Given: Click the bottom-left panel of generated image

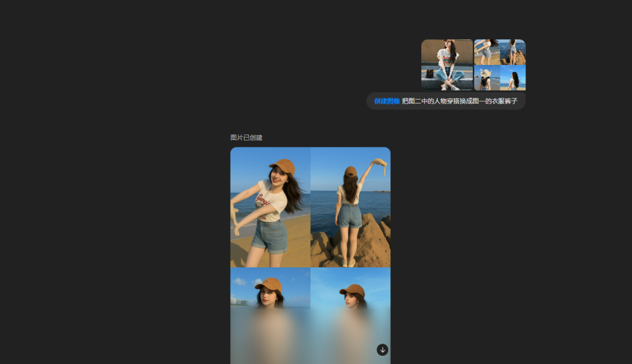Looking at the screenshot, I should tap(270, 316).
